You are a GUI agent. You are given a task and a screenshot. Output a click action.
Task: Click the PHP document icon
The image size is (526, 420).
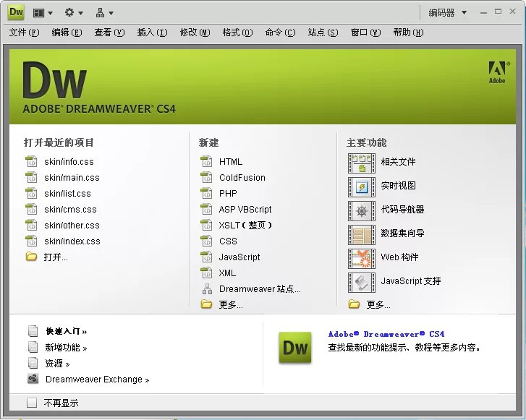[x=206, y=194]
